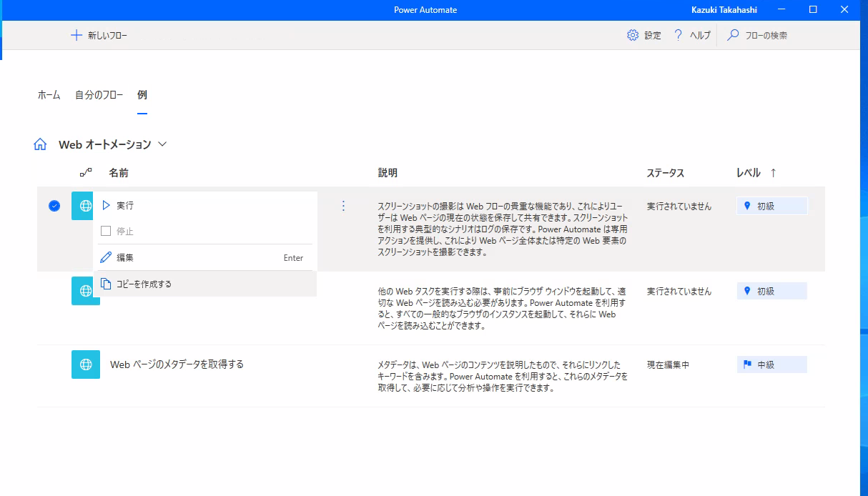The width and height of the screenshot is (868, 496).
Task: Click the pencil icon next to 編集
Action: [106, 257]
